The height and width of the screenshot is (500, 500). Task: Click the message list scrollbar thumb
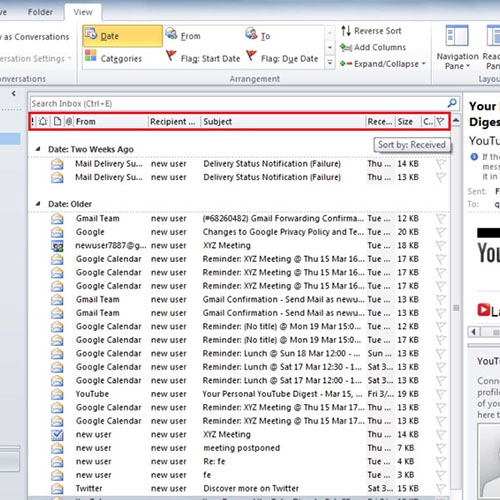tap(456, 307)
